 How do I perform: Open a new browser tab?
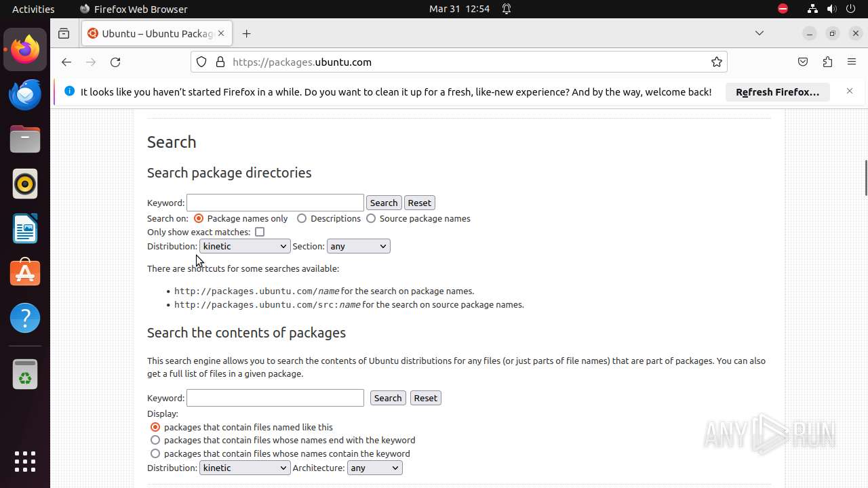pos(247,33)
